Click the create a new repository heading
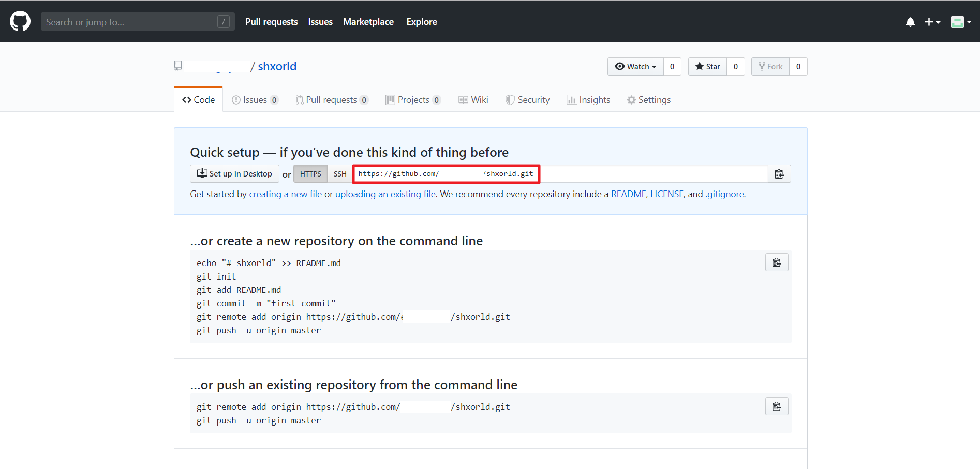 (x=336, y=241)
